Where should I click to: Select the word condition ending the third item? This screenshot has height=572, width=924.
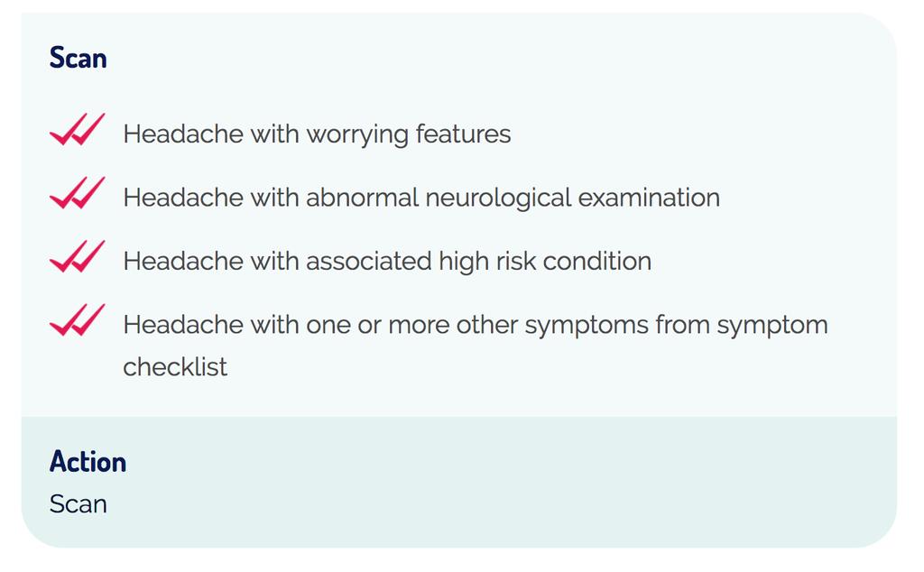(597, 261)
